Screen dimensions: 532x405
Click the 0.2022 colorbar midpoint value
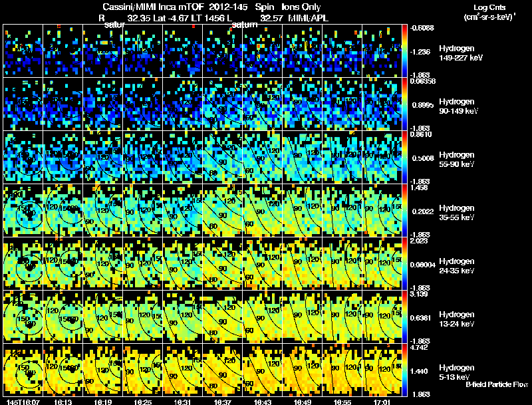point(423,211)
